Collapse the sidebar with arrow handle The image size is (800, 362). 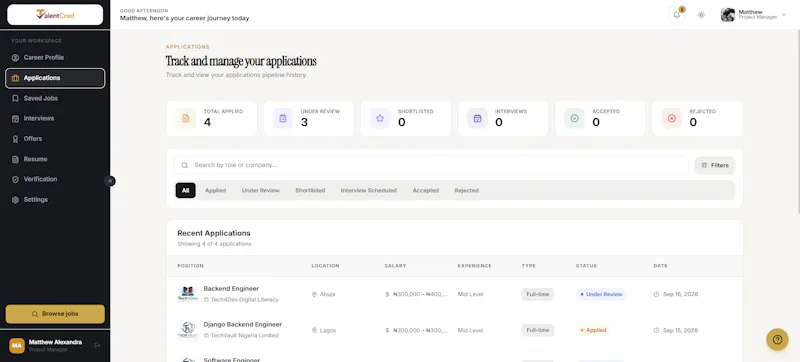110,181
